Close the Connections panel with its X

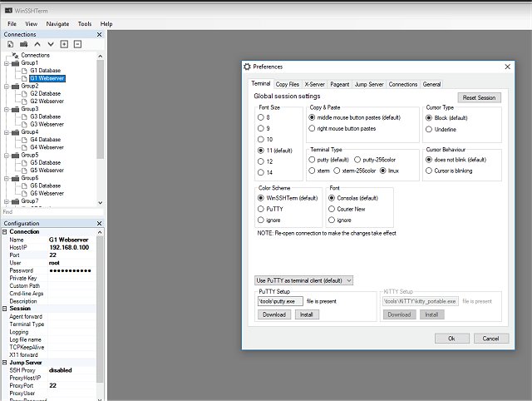coord(99,35)
